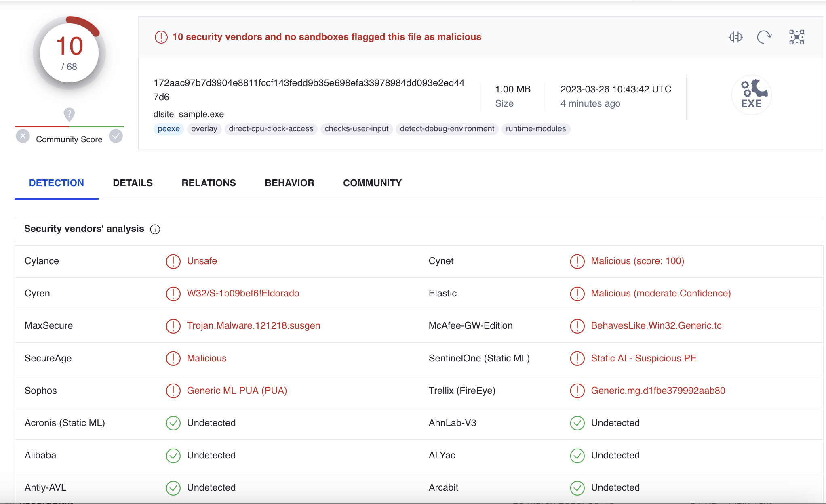Click the peexe tag

pyautogui.click(x=169, y=129)
